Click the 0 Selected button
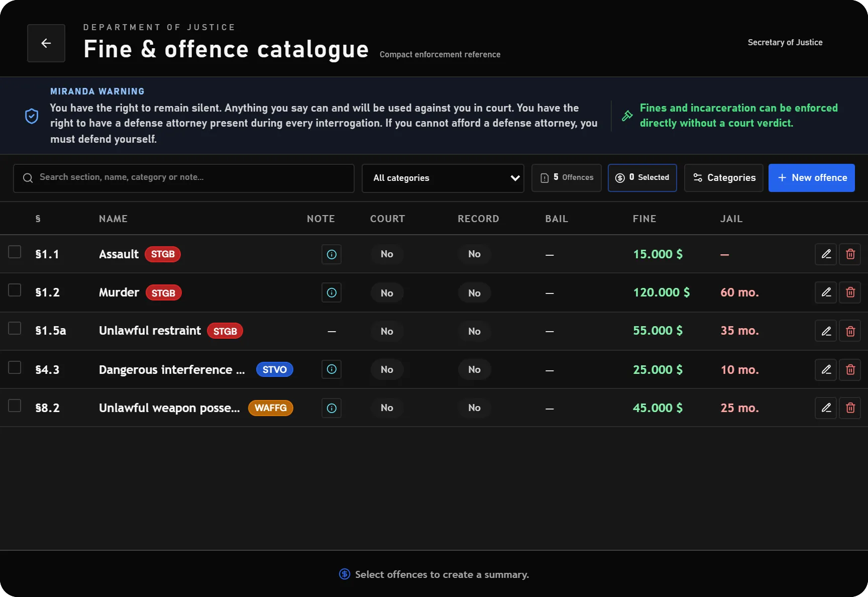The height and width of the screenshot is (597, 868). [x=642, y=178]
